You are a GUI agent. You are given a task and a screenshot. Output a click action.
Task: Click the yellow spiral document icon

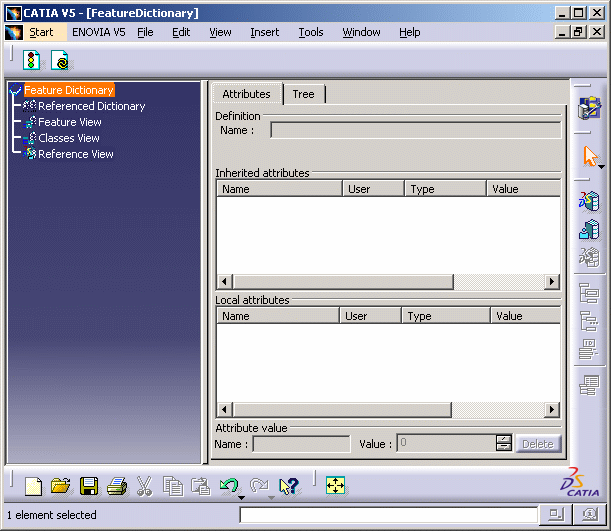point(60,60)
